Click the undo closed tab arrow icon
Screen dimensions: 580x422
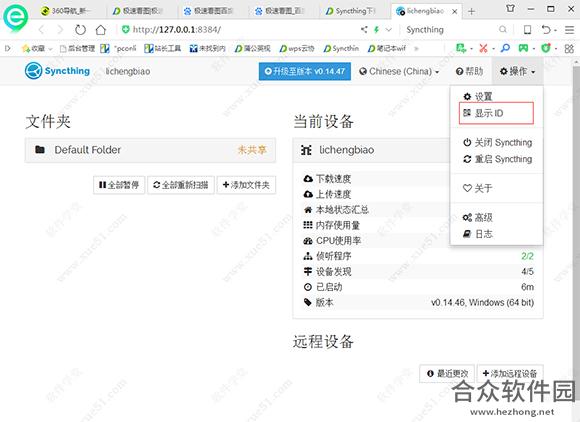546,30
